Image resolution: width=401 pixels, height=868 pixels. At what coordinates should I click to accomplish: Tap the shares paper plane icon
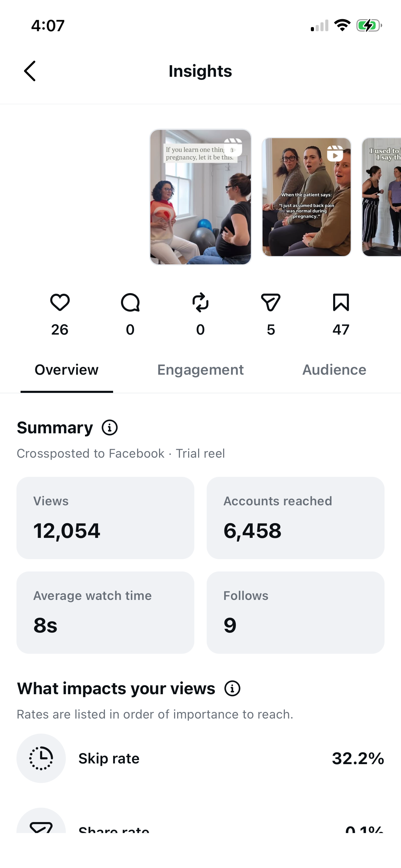271,302
